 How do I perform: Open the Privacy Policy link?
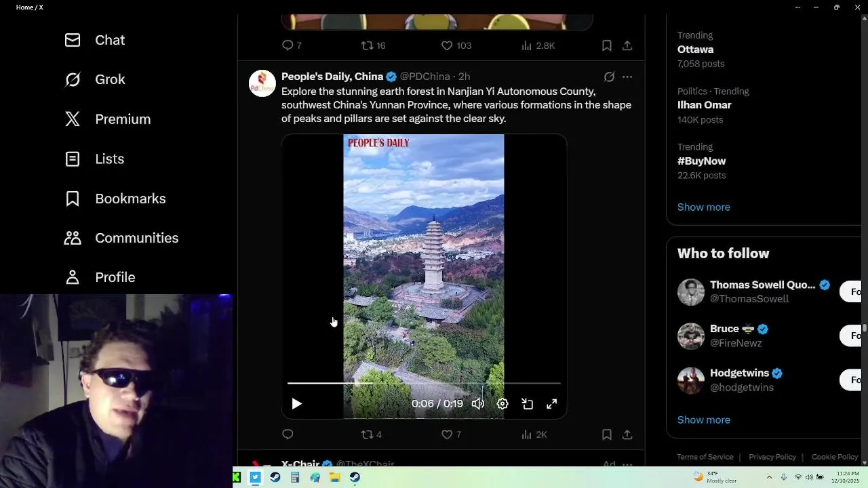[772, 457]
